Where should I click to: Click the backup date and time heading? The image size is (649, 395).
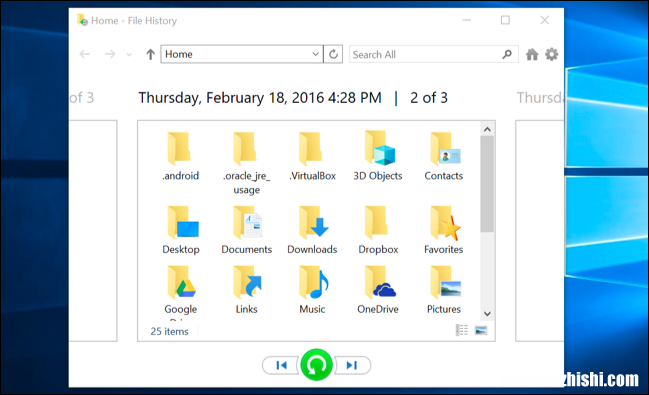click(260, 98)
